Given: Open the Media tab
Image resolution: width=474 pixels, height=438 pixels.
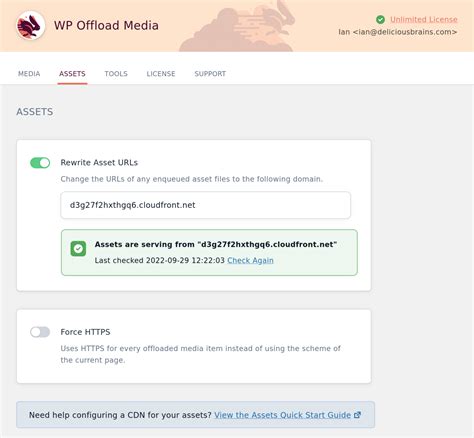Looking at the screenshot, I should click(29, 74).
